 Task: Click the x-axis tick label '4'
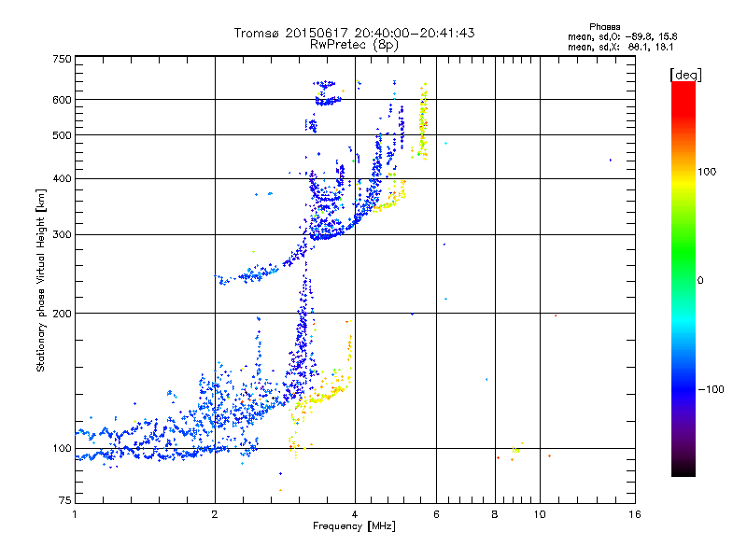point(355,514)
